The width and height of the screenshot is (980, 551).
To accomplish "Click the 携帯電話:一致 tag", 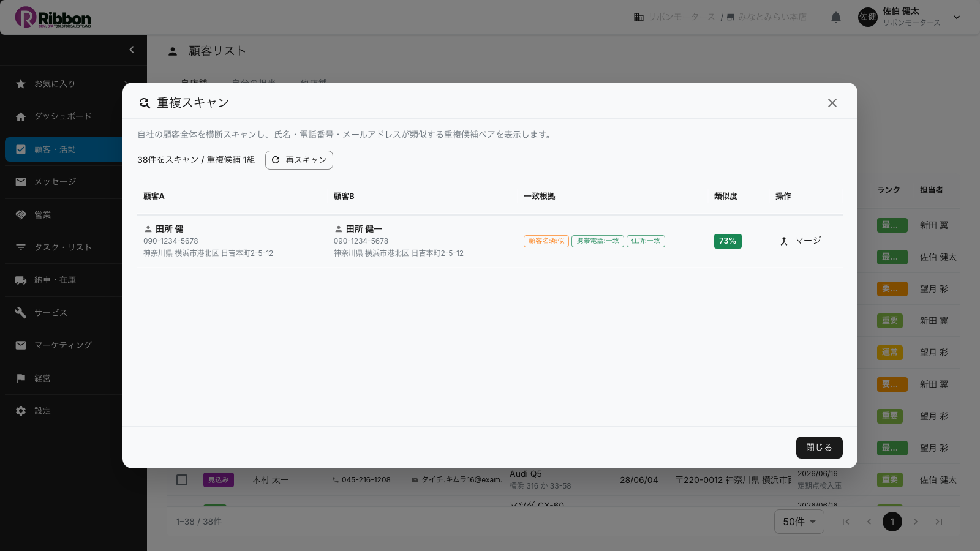I will (x=598, y=241).
